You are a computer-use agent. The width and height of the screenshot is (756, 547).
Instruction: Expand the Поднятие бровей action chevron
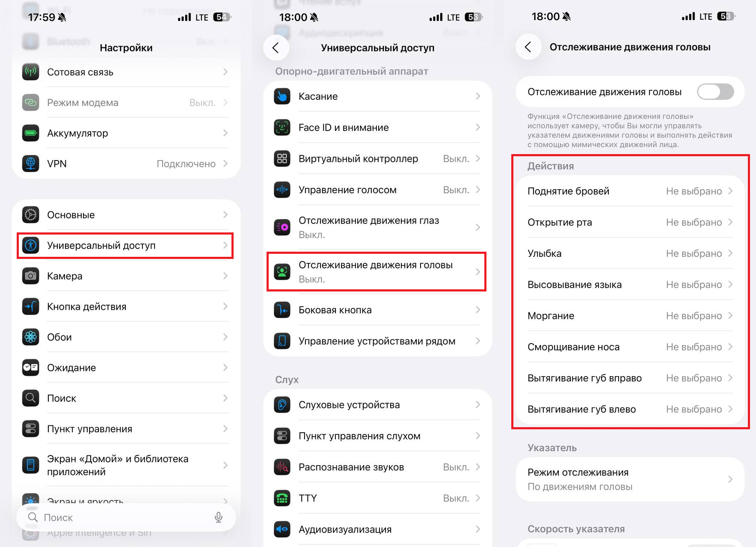[x=730, y=191]
